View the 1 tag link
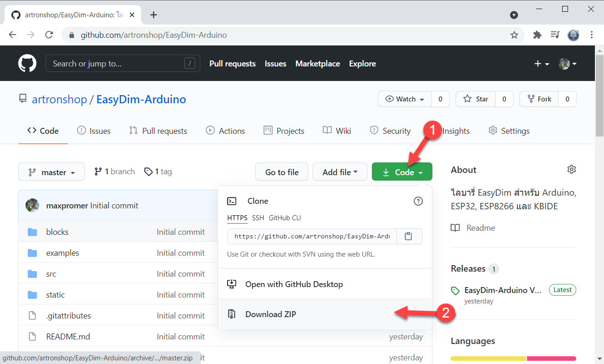Image resolution: width=604 pixels, height=364 pixels. (x=158, y=172)
